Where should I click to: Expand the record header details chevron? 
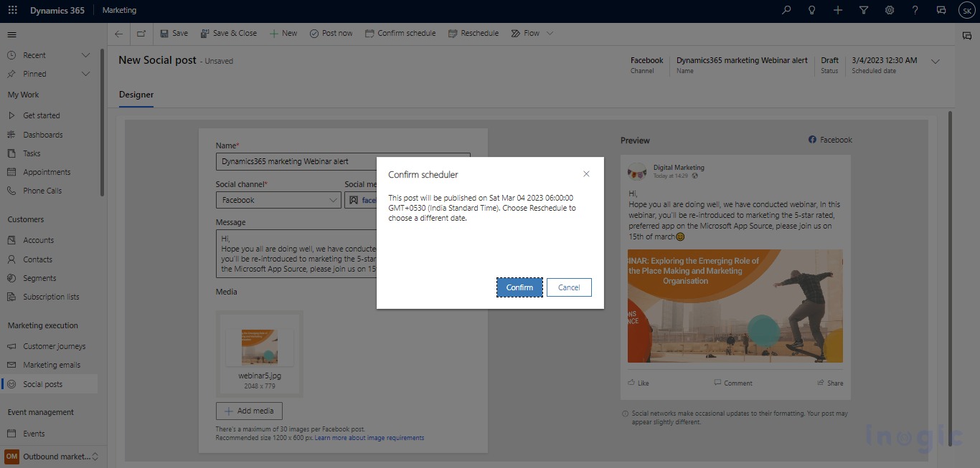935,62
